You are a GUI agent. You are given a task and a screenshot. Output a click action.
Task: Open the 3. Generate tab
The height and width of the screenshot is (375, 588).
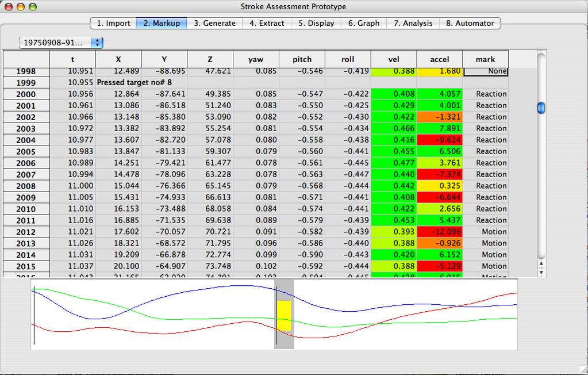(215, 23)
